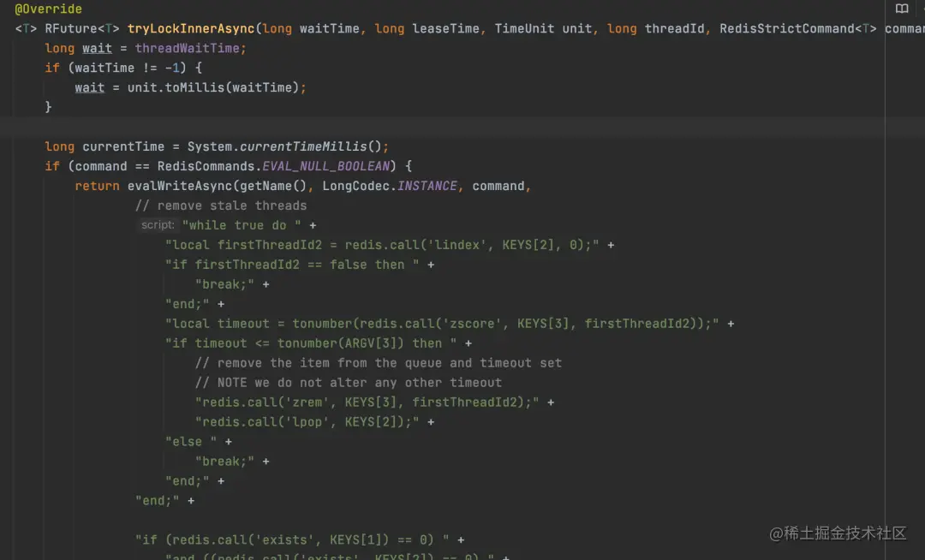The image size is (925, 560).
Task: Click currentTimeMillis method call
Action: pyautogui.click(x=303, y=146)
